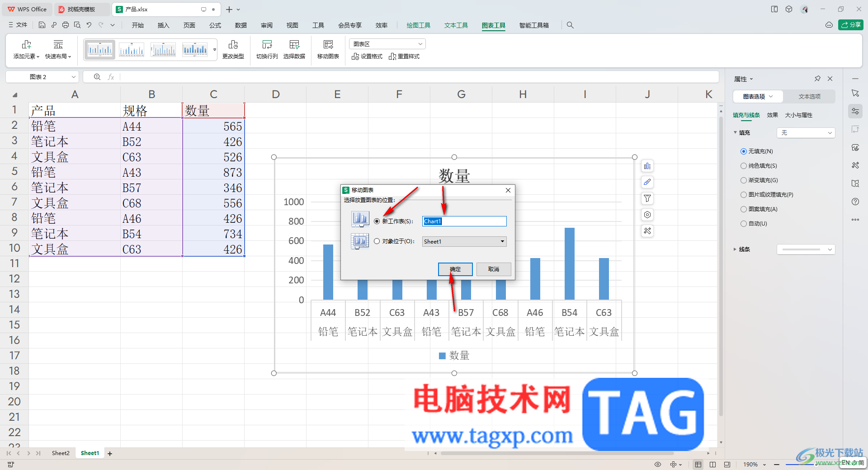Viewport: 868px width, 470px height.
Task: Click the Chart1 sheet name input field
Action: coord(464,221)
